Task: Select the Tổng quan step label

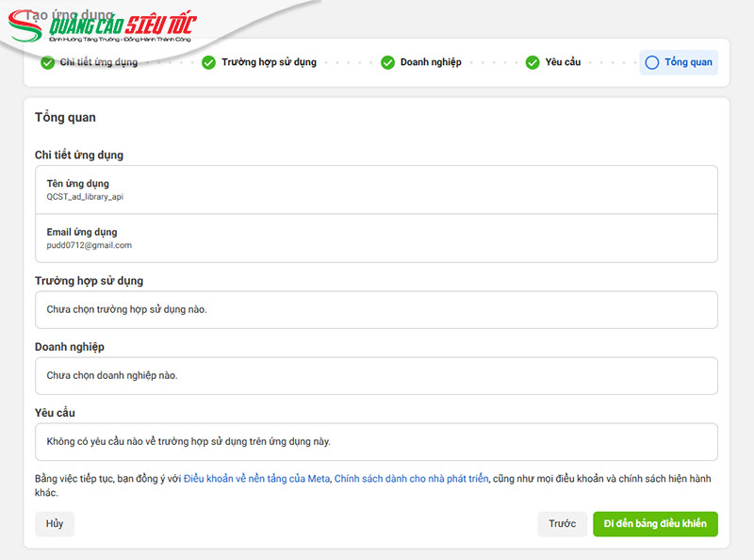Action: 688,63
